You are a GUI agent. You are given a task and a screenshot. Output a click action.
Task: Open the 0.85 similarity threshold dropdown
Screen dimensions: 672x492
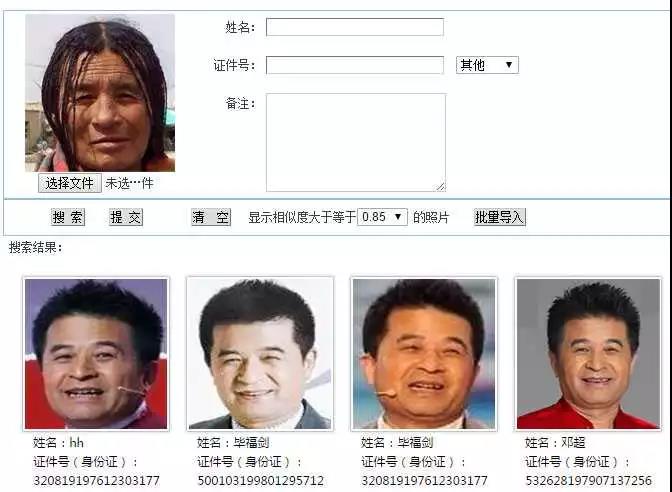[382, 217]
